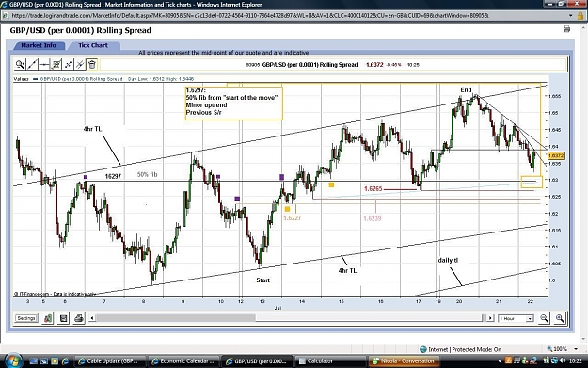
Task: Zoom out chart with minus magnifier
Action: [x=544, y=318]
